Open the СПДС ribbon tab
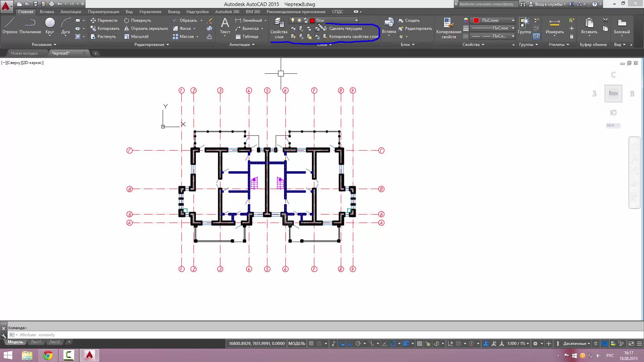The width and height of the screenshot is (644, 362). click(337, 12)
